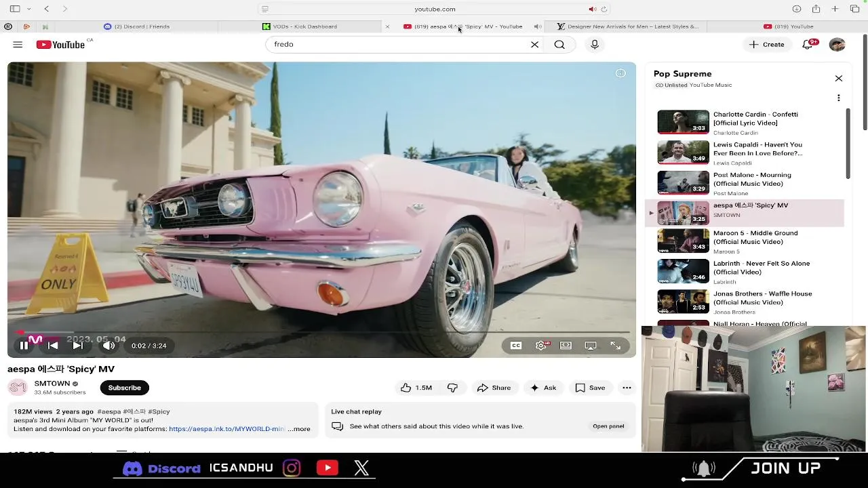The image size is (868, 488).
Task: Click the #aespa hashtag
Action: point(108,411)
